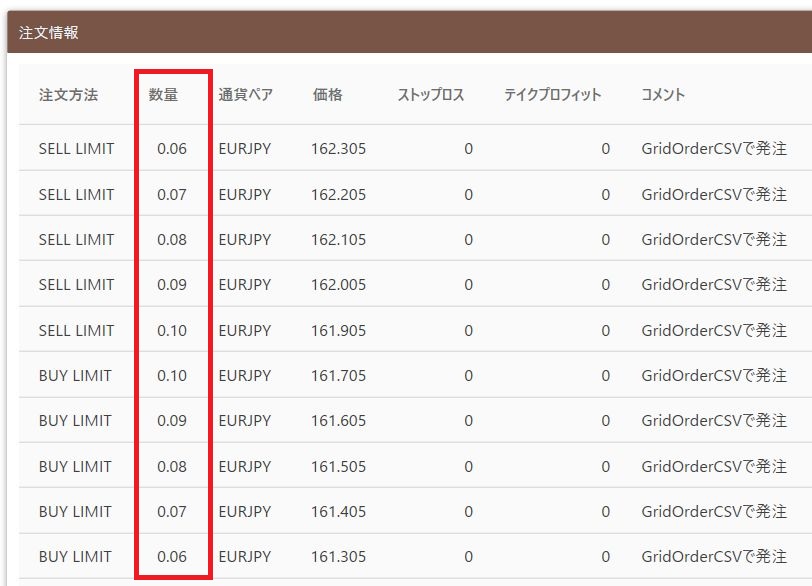Select the 価格 column header
Viewport: 812px width, 586px height.
click(327, 95)
